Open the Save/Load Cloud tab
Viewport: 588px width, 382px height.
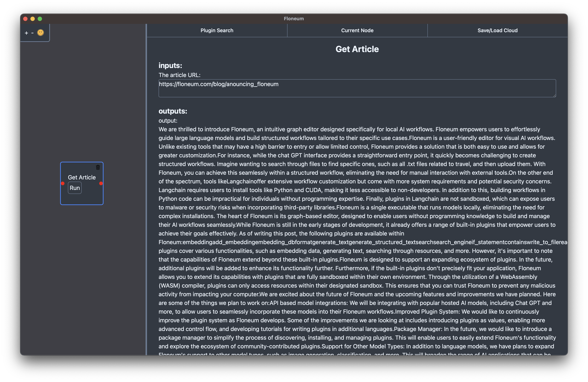(x=498, y=31)
